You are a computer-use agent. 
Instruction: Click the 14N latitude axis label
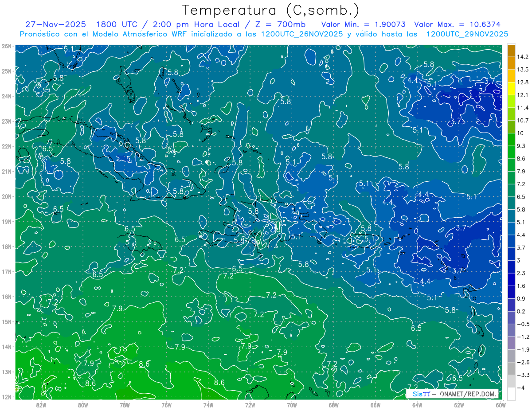(x=6, y=347)
